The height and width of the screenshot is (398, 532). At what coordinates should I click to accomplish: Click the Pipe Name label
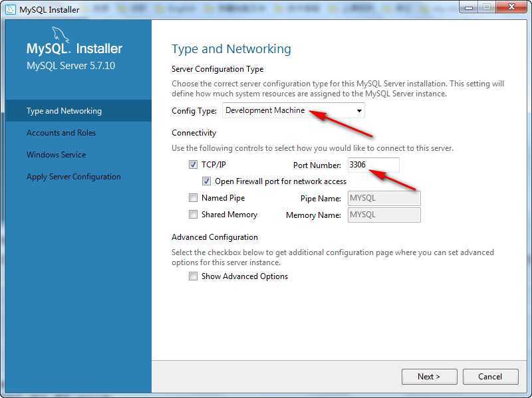click(x=321, y=198)
